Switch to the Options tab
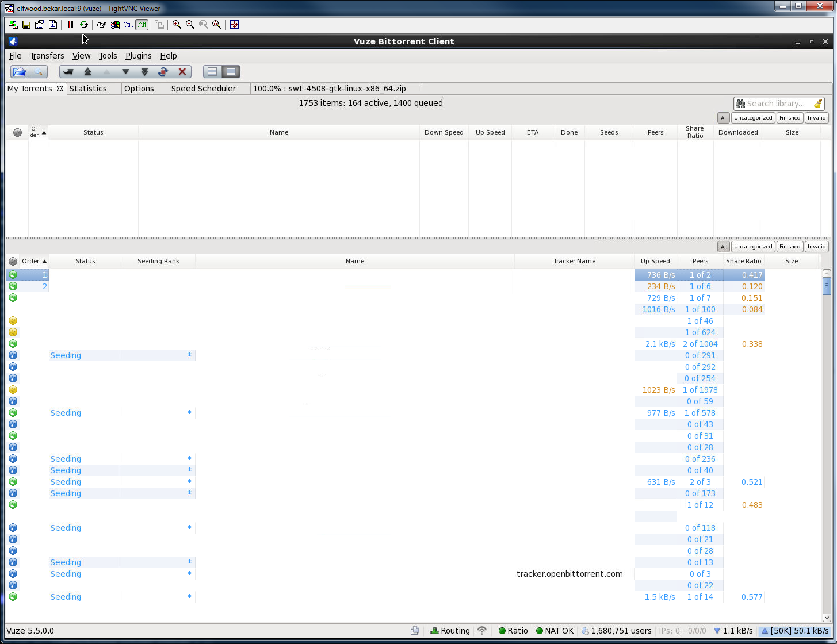 tap(145, 89)
